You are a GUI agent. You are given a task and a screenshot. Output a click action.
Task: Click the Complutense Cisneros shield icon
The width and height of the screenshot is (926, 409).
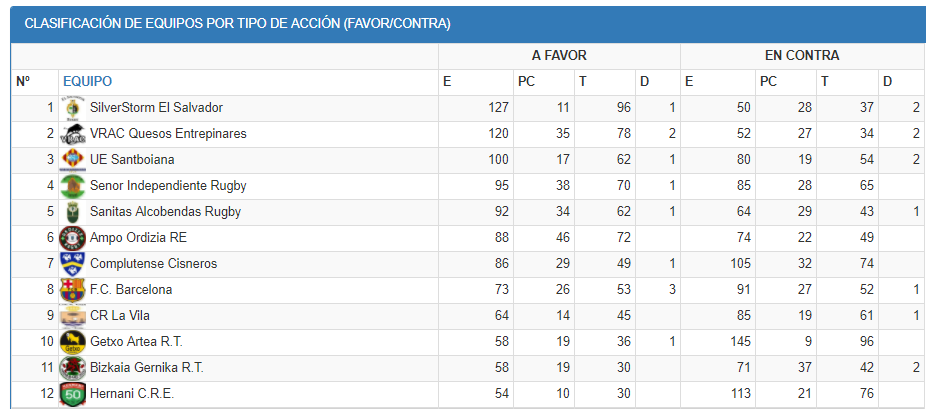tap(72, 264)
